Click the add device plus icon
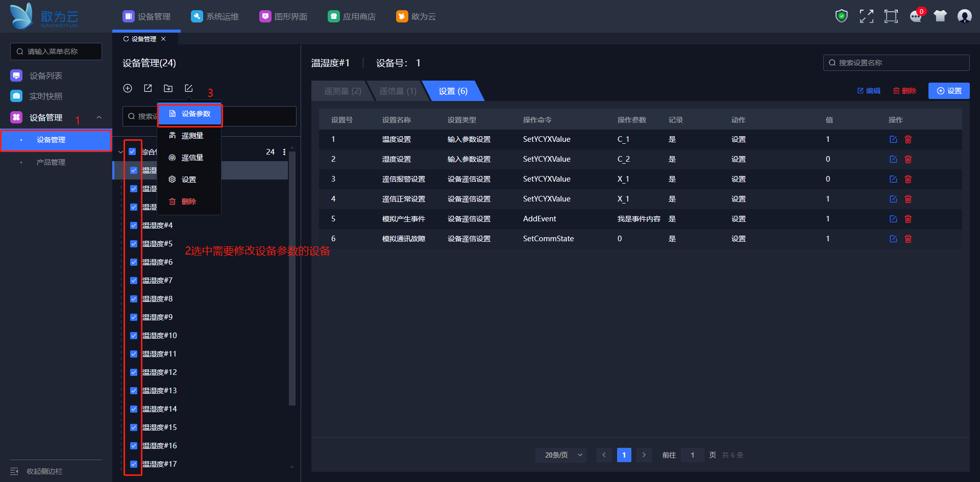 [128, 88]
